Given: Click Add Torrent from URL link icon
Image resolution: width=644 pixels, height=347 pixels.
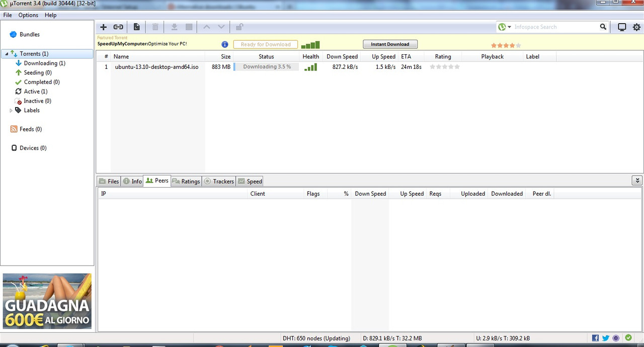Looking at the screenshot, I should click(118, 27).
